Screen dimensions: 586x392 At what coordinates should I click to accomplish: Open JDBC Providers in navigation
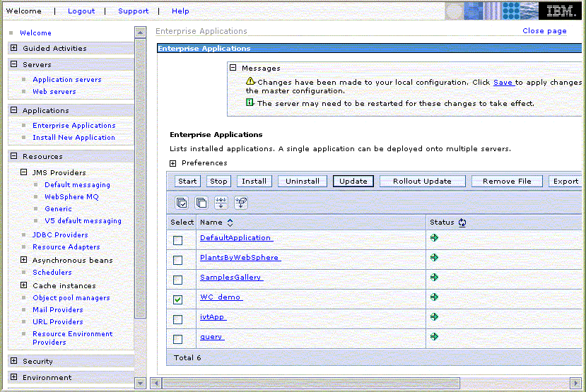tap(60, 234)
